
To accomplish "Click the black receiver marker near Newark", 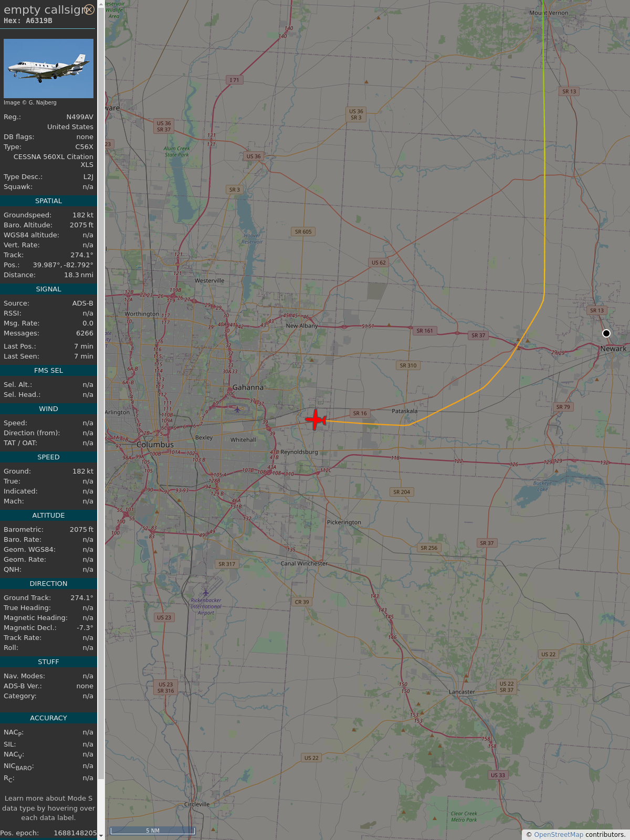I will pyautogui.click(x=606, y=333).
